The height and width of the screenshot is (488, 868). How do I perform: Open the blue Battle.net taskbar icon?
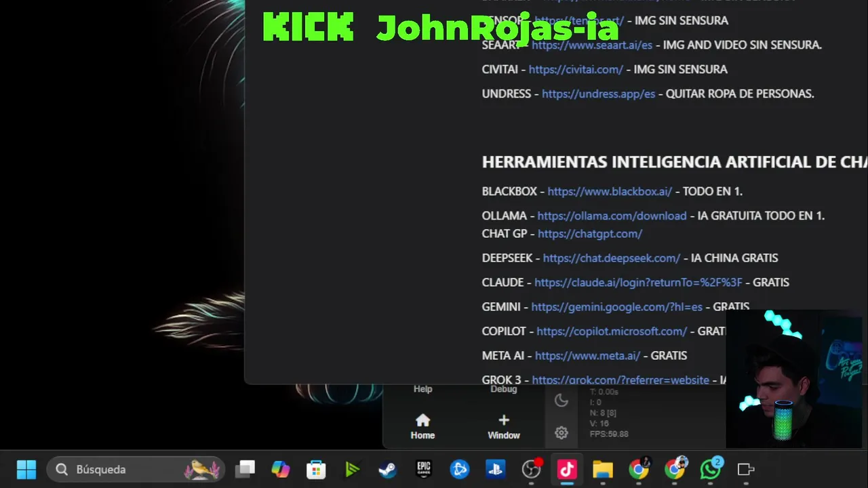[460, 469]
